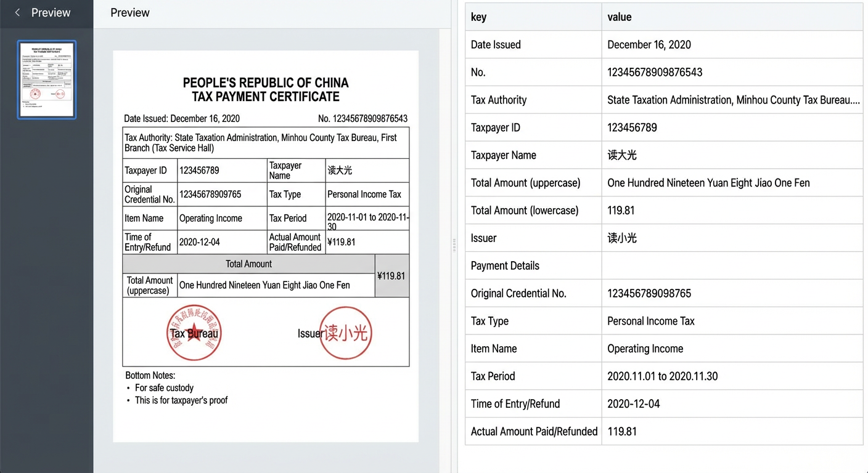This screenshot has width=868, height=473.
Task: Select the 'Actual Amount Paid/Refunded' key in results table
Action: (x=533, y=431)
